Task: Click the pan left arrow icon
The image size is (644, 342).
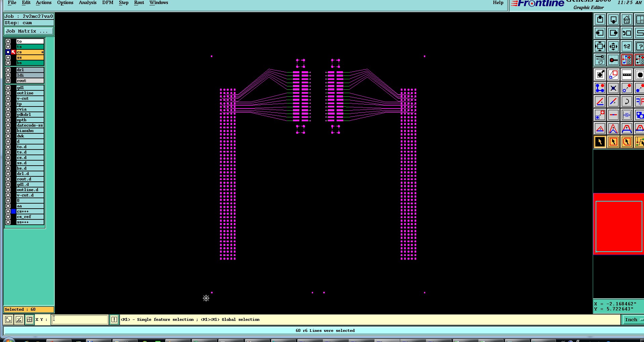Action: click(x=600, y=33)
